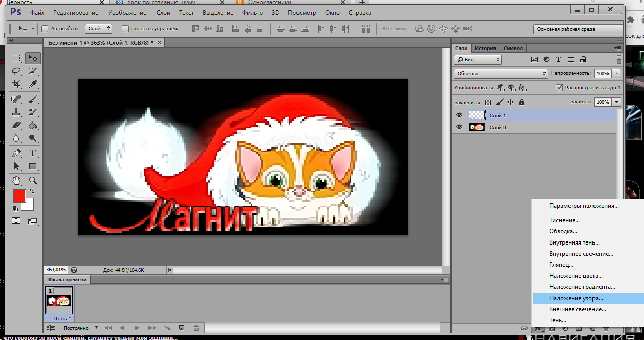Image resolution: width=644 pixels, height=340 pixels.
Task: Toggle lock all padlock icon
Action: pyautogui.click(x=521, y=102)
